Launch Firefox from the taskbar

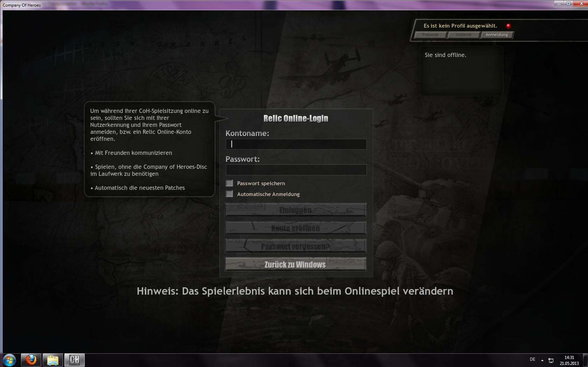31,360
